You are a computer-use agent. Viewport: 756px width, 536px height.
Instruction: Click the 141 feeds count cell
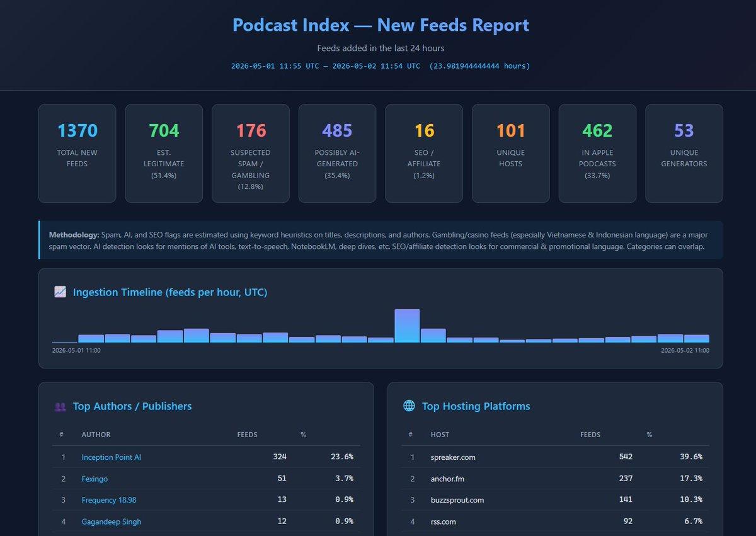click(626, 500)
